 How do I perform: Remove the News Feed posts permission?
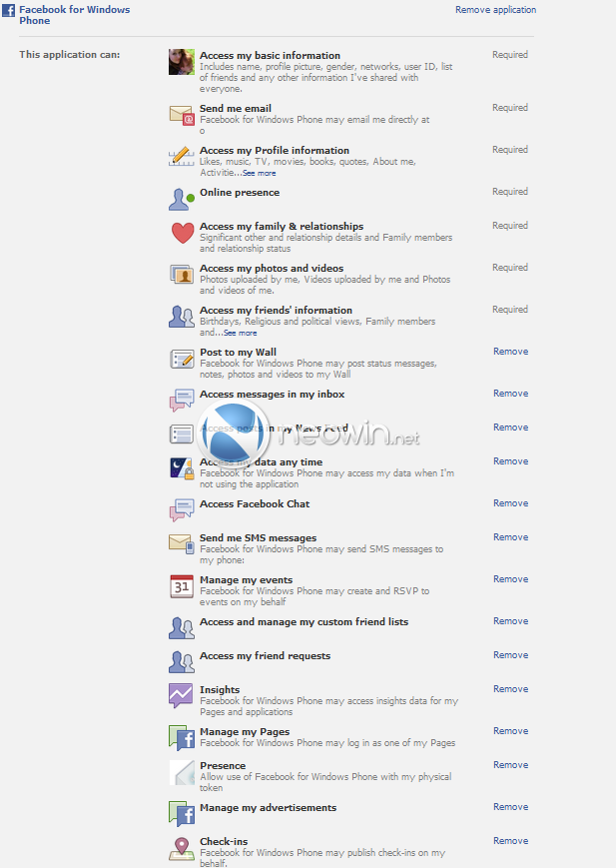[x=510, y=428]
